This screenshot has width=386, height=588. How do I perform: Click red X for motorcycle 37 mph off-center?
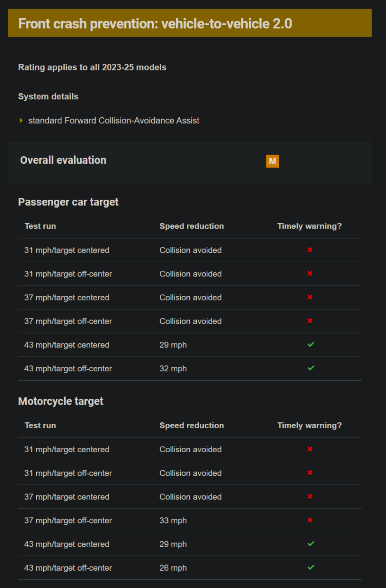[x=310, y=520]
